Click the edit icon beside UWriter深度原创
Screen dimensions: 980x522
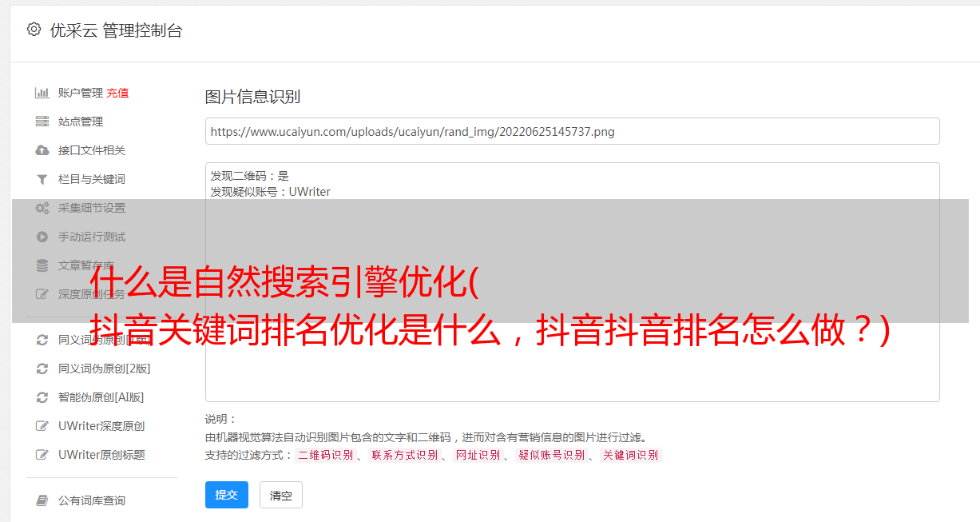click(42, 426)
